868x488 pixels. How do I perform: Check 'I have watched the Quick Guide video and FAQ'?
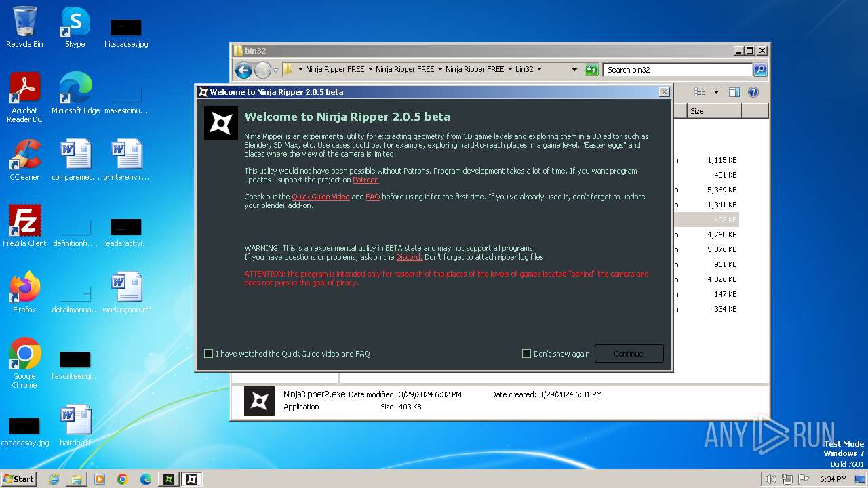point(209,354)
